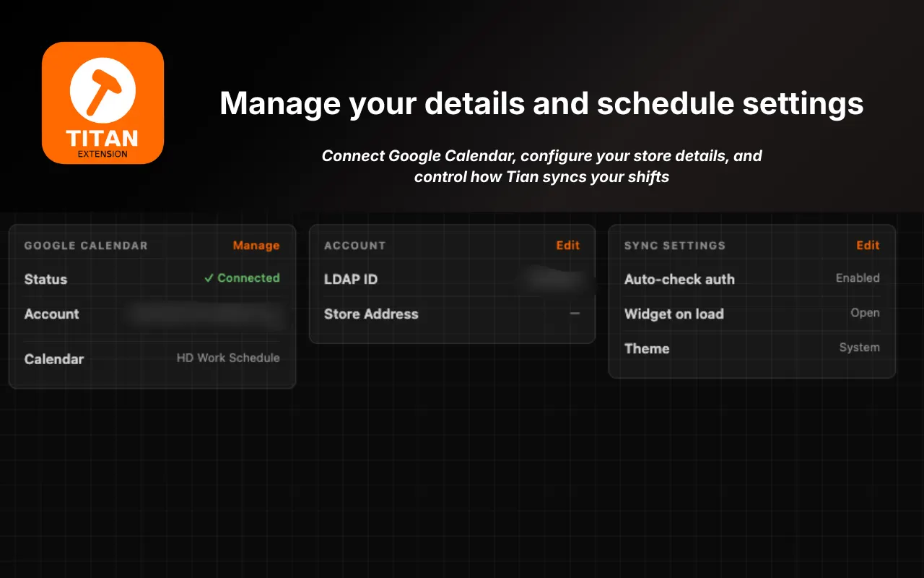Open the Manage link for Google Calendar
The image size is (924, 578).
tap(256, 246)
